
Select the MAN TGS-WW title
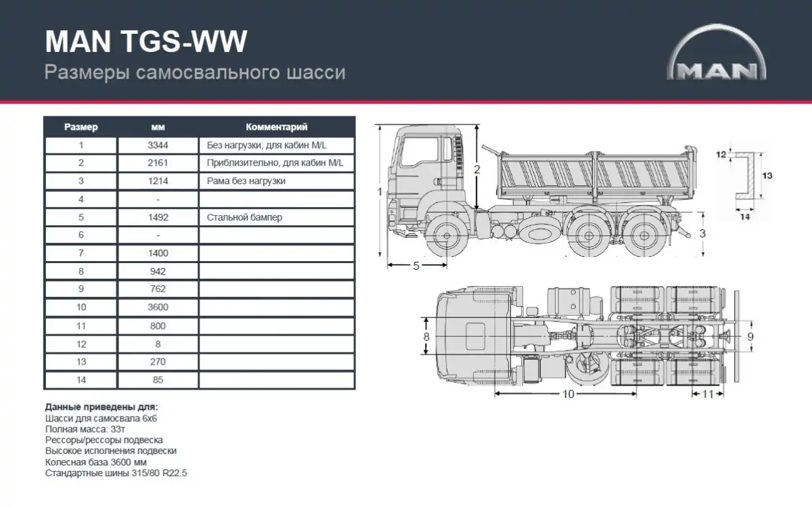(x=145, y=42)
